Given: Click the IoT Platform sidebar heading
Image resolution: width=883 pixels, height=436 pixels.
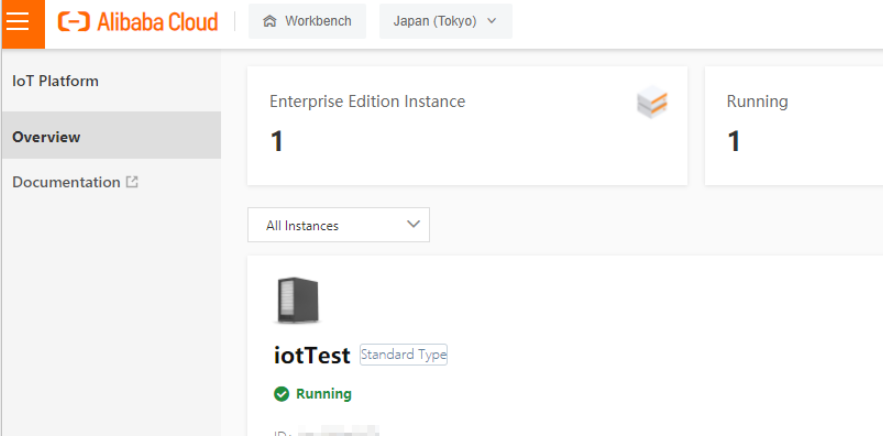Looking at the screenshot, I should tap(55, 81).
